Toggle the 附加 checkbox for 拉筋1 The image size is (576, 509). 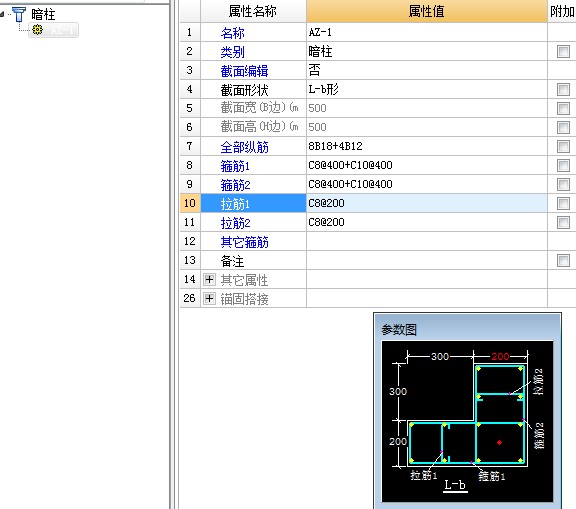click(x=563, y=203)
